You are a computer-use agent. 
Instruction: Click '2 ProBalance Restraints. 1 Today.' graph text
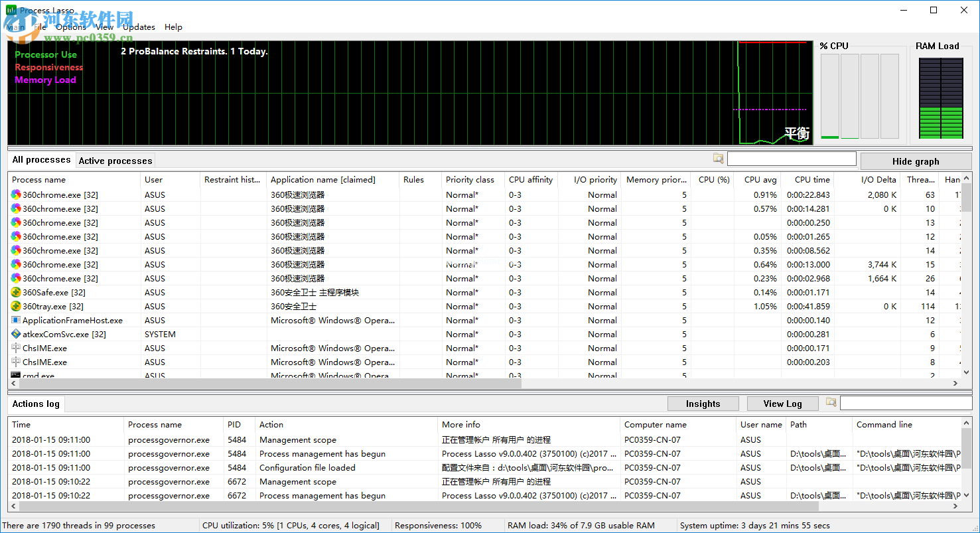point(194,51)
